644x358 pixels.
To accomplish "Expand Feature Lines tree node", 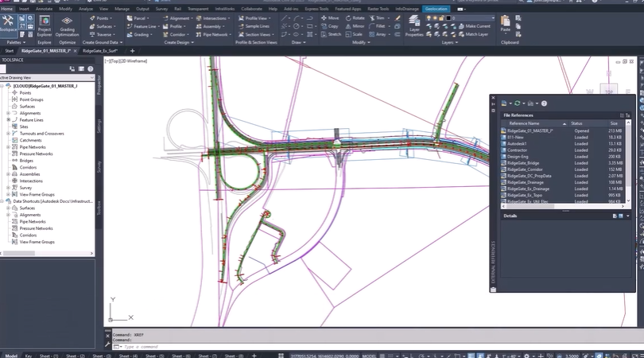I will coord(8,120).
